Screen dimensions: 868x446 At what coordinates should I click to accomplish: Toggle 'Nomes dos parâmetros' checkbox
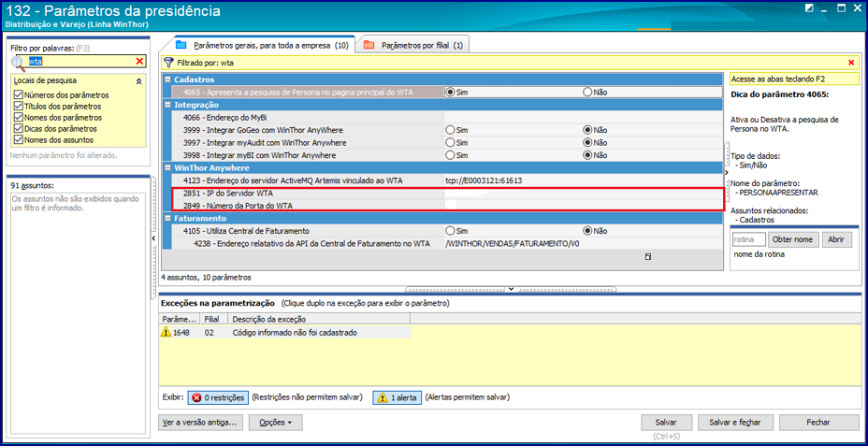click(19, 117)
